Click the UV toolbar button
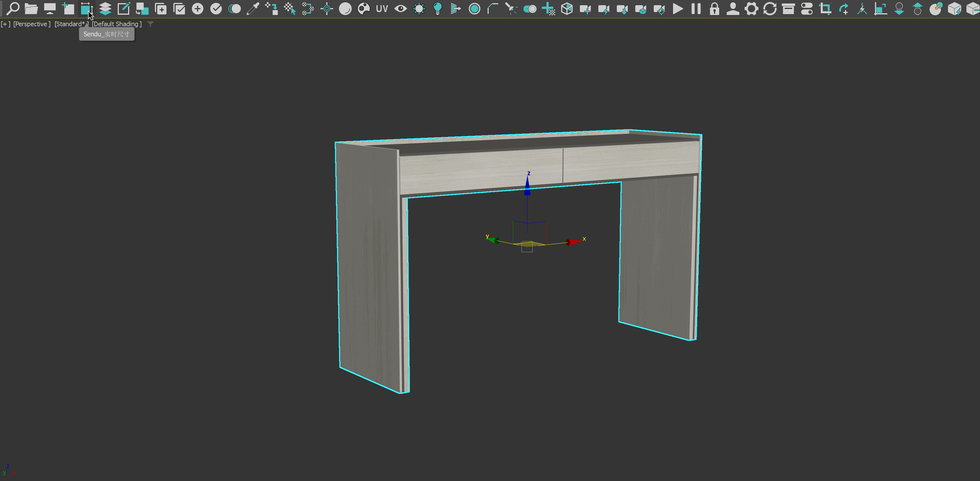 (x=382, y=8)
